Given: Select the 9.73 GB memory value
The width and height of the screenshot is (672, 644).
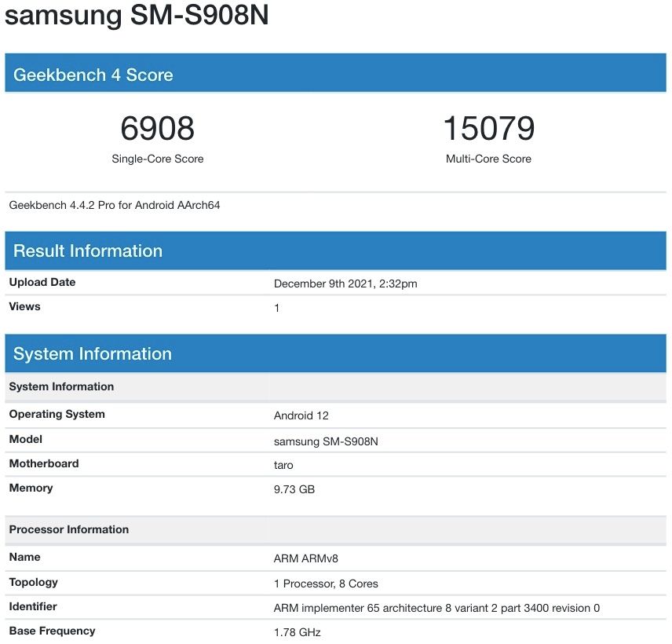Looking at the screenshot, I should pyautogui.click(x=294, y=490).
